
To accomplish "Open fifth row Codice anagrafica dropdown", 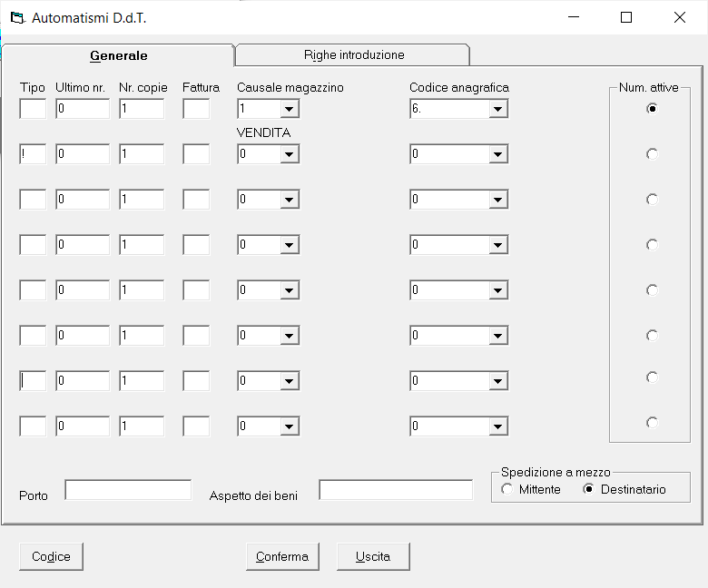I will pos(497,290).
